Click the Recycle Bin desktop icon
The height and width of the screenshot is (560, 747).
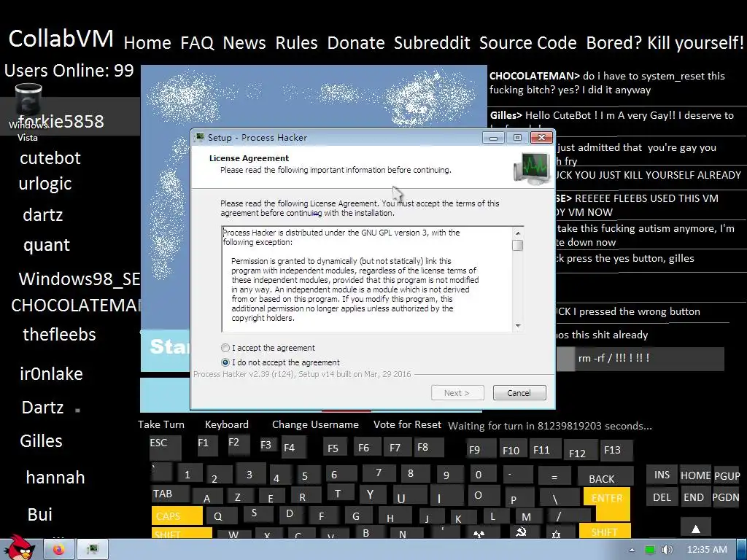click(x=28, y=112)
